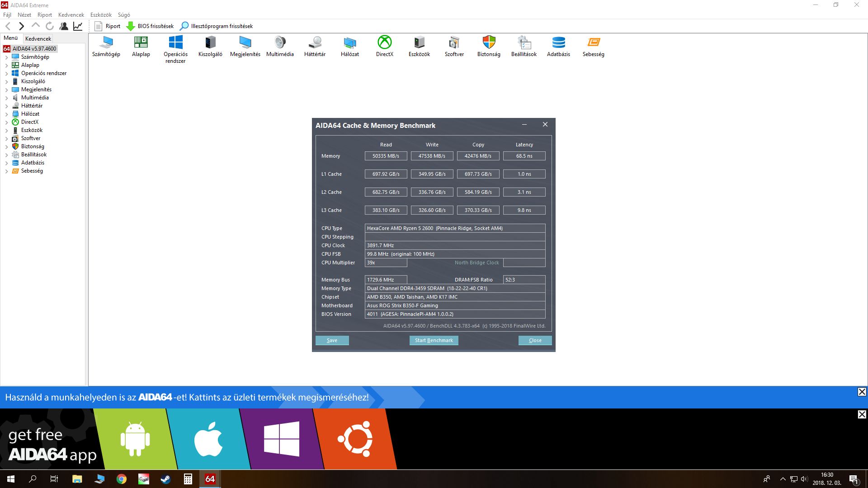Switch to the Kedvencek tab

click(38, 39)
